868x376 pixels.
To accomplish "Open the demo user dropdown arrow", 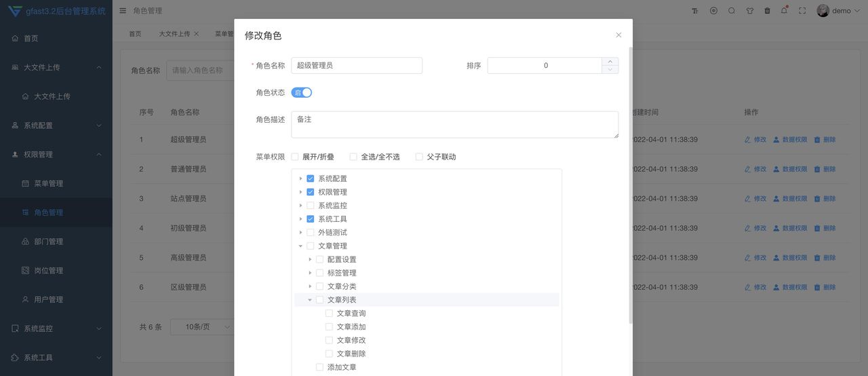I will 857,11.
